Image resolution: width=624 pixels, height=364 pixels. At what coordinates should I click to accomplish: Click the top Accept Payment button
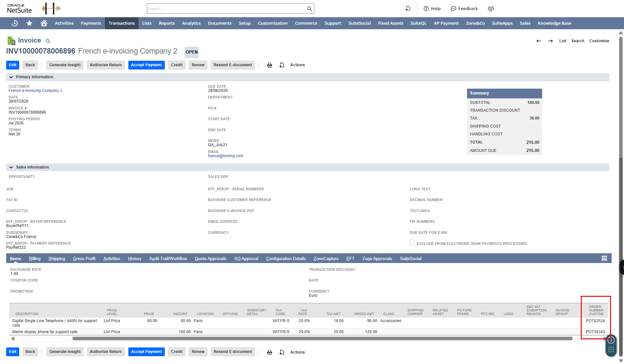(146, 65)
